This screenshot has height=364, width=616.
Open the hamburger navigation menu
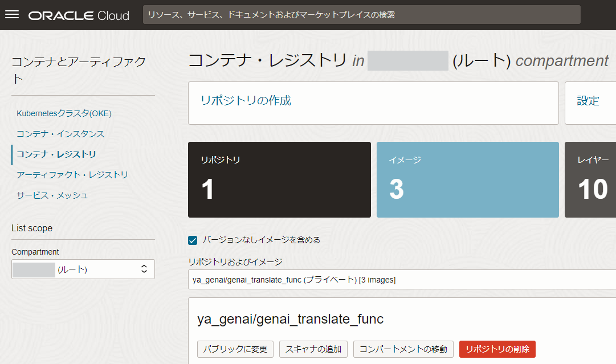coord(12,15)
